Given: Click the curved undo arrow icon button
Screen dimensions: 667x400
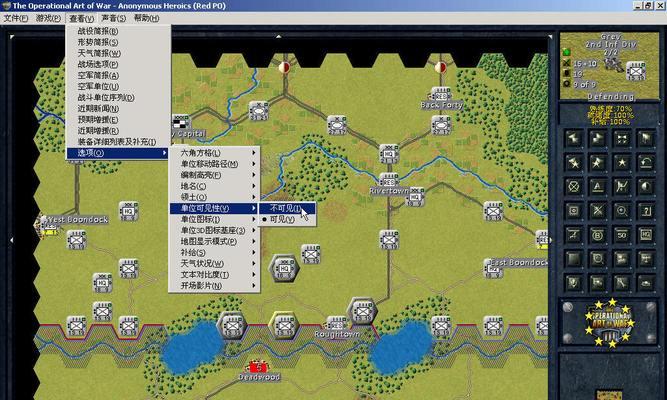Looking at the screenshot, I should click(646, 163).
